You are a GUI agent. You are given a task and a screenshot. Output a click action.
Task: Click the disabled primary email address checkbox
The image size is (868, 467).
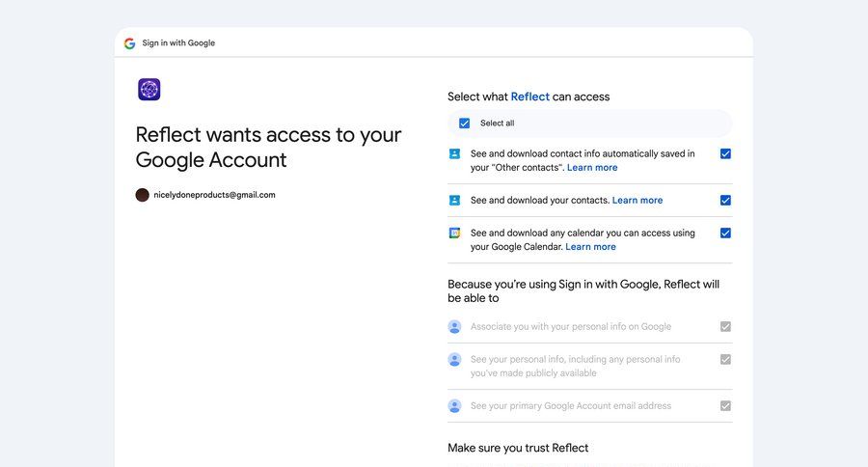[x=725, y=406]
